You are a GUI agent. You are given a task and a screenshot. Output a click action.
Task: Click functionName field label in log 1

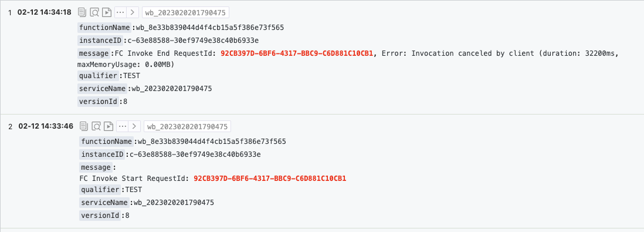(106, 28)
